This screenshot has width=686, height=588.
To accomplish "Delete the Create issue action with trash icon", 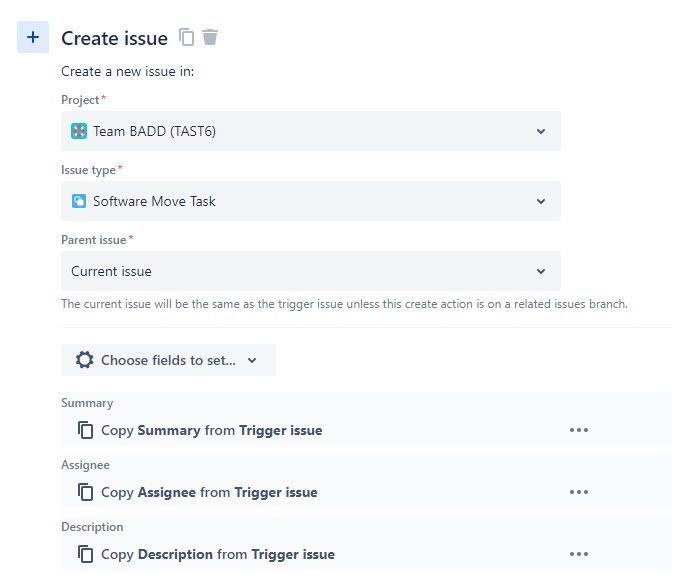I will pyautogui.click(x=210, y=37).
